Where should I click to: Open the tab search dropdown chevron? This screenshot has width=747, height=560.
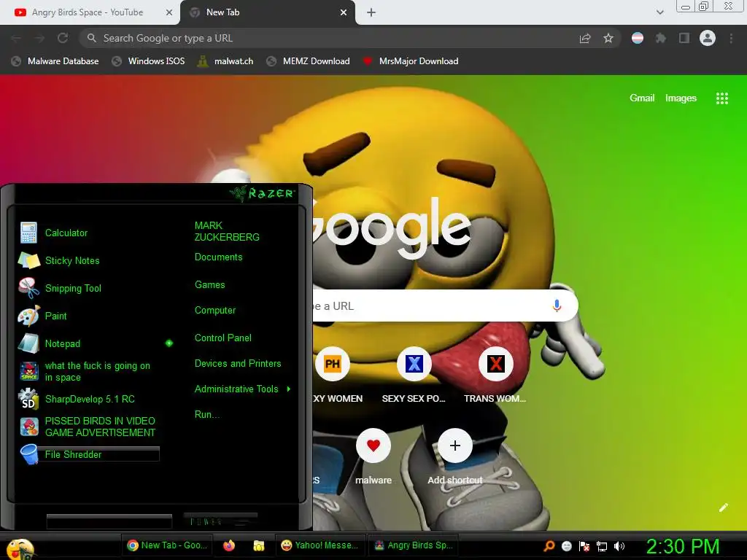tap(659, 12)
